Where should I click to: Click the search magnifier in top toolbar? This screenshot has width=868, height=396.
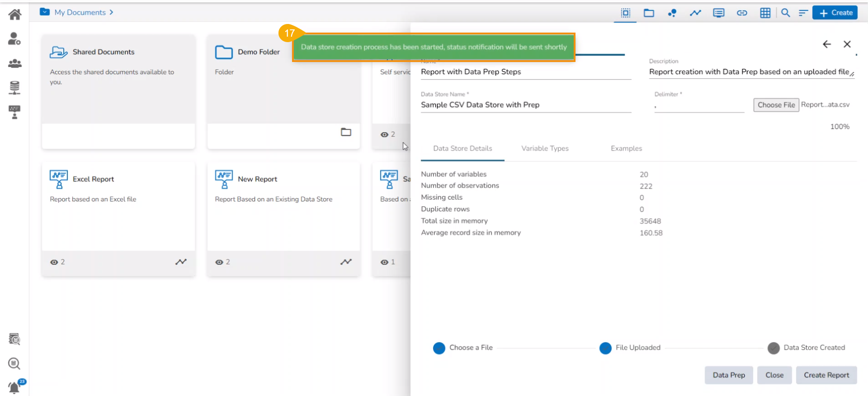point(786,13)
